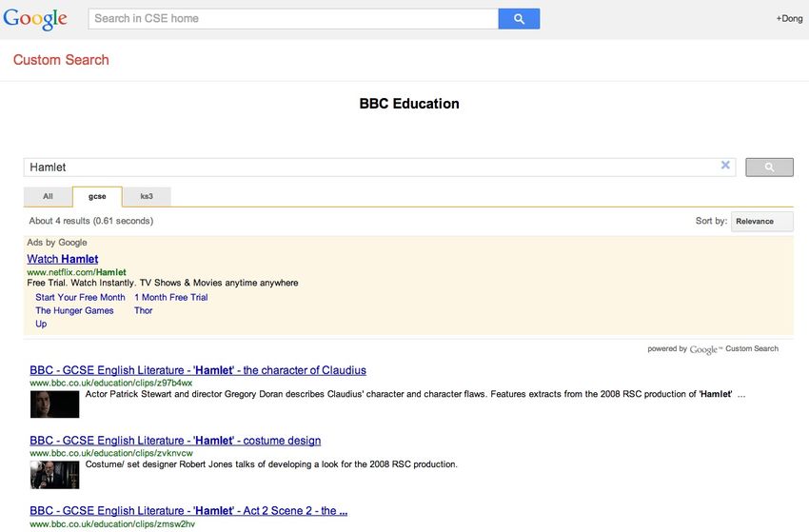Click the zmsw2hv clip URL text
Screen dimensions: 809x532
(x=112, y=523)
